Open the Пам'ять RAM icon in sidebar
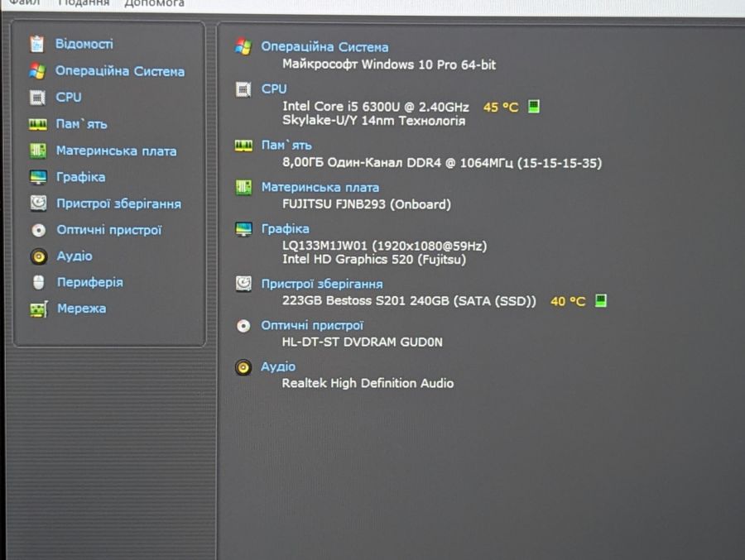 click(37, 124)
